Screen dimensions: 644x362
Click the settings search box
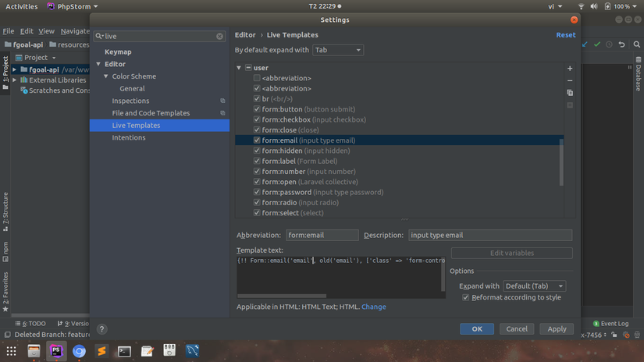pyautogui.click(x=159, y=36)
